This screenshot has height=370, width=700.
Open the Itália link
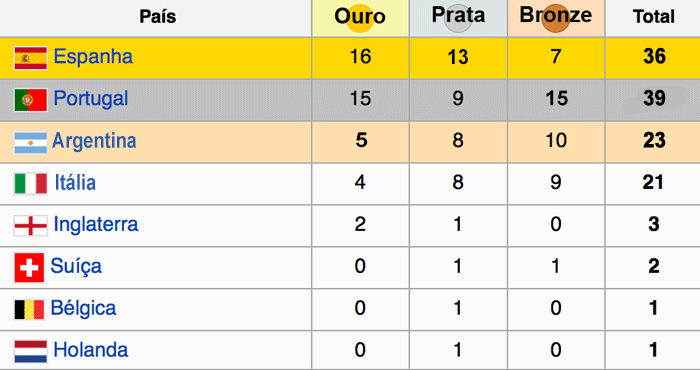point(75,183)
